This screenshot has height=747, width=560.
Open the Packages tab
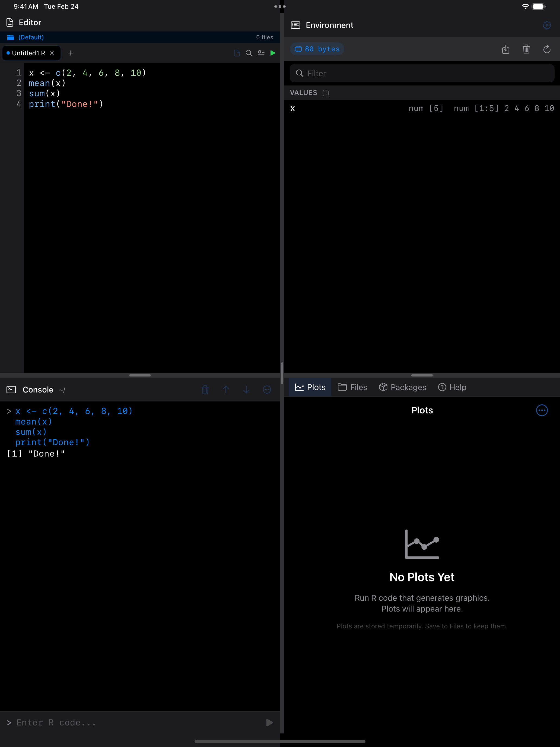click(x=402, y=387)
